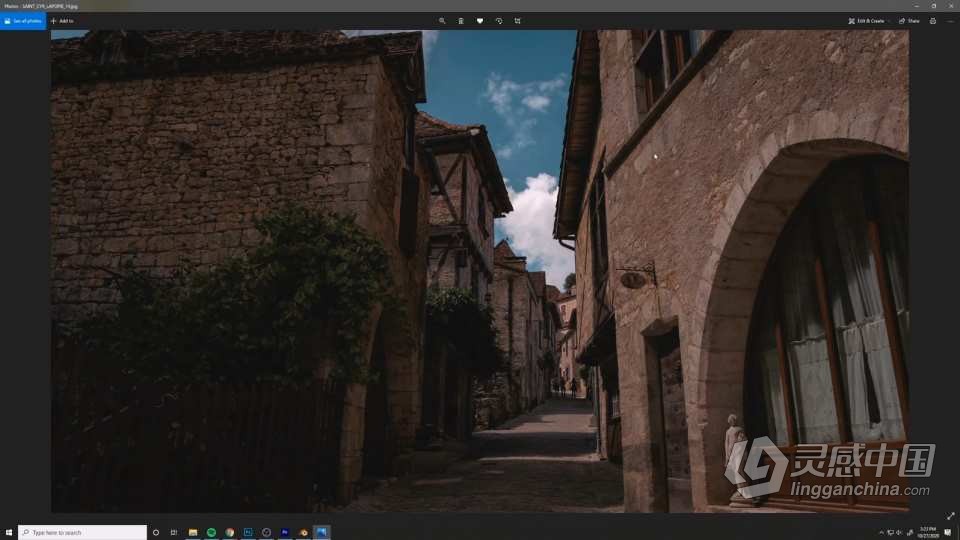The height and width of the screenshot is (540, 960).
Task: Open Spotify from taskbar
Action: [211, 533]
